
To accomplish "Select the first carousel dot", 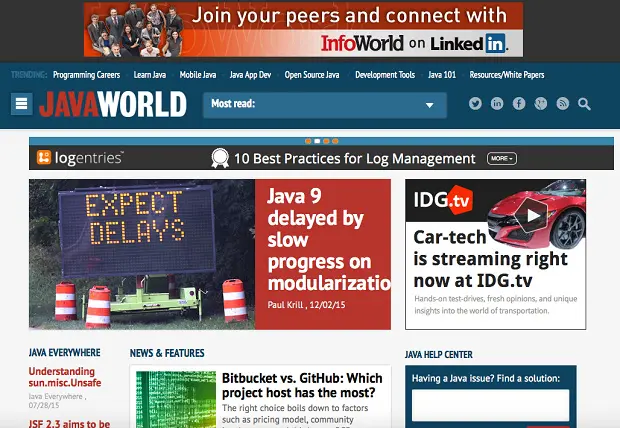I will point(308,141).
